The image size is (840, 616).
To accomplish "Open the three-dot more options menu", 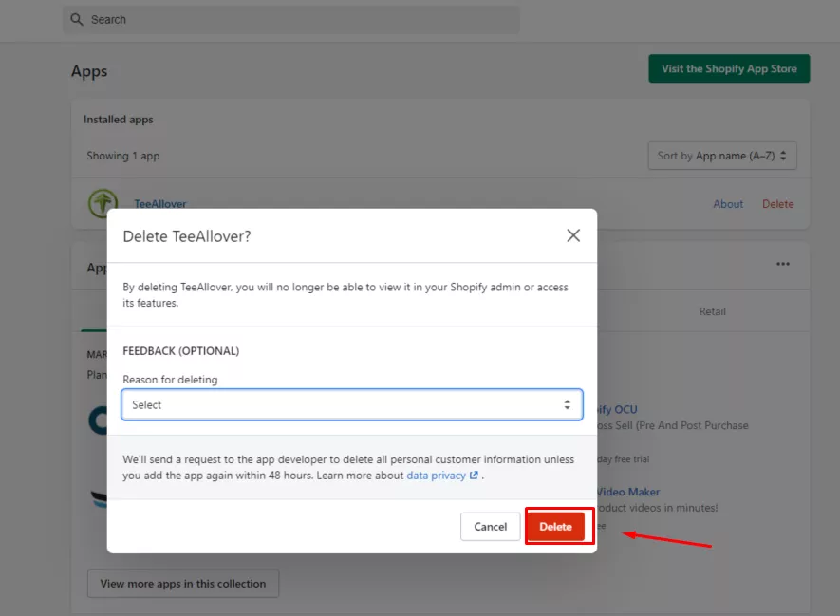I will pyautogui.click(x=782, y=265).
